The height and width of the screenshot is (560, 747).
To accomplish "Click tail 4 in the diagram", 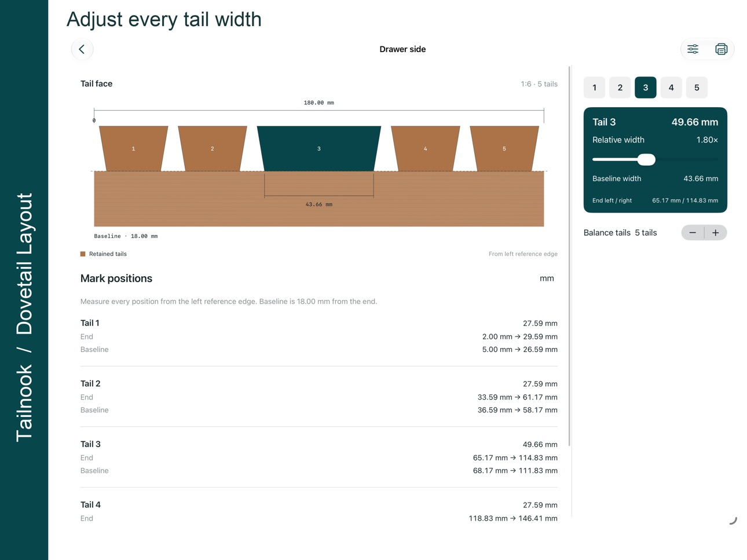I will pos(426,149).
